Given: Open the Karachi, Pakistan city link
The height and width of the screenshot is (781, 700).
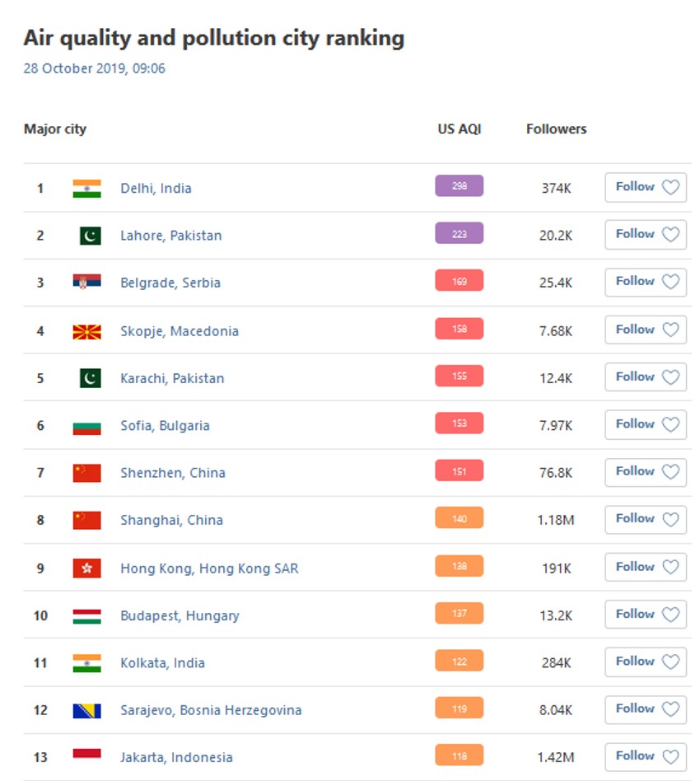Looking at the screenshot, I should tap(172, 378).
